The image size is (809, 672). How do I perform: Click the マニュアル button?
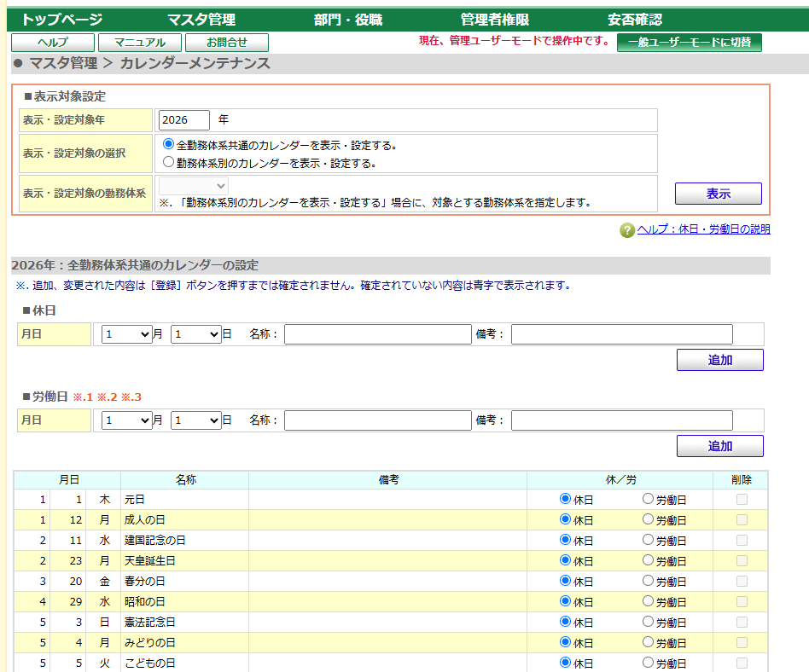(x=140, y=43)
